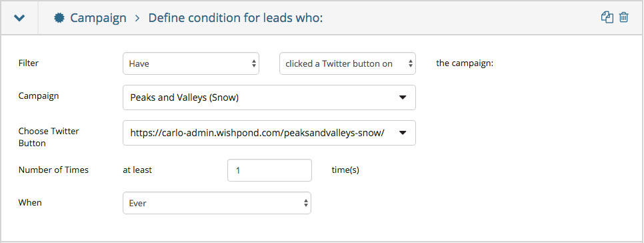The image size is (644, 243).
Task: Click the Campaign breadcrumb label
Action: click(98, 18)
